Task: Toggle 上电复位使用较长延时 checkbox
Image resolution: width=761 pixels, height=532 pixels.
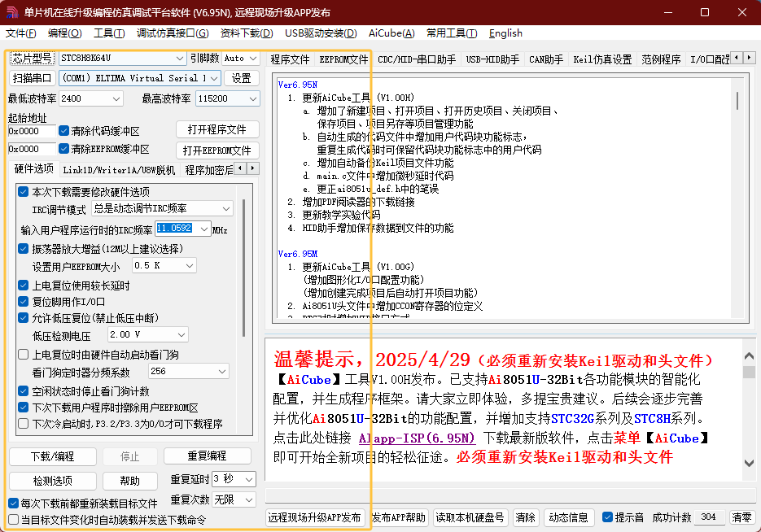Action: point(23,286)
